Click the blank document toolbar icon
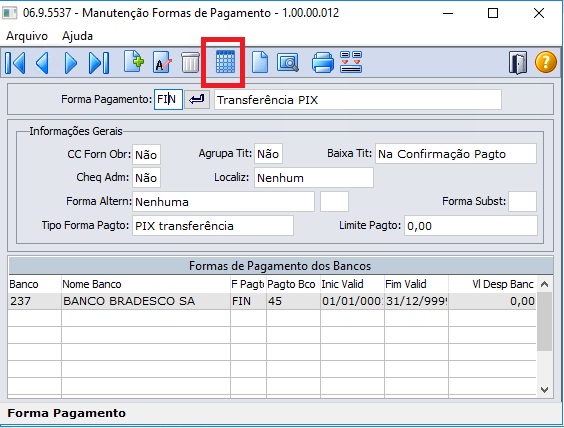The height and width of the screenshot is (428, 564). (259, 62)
